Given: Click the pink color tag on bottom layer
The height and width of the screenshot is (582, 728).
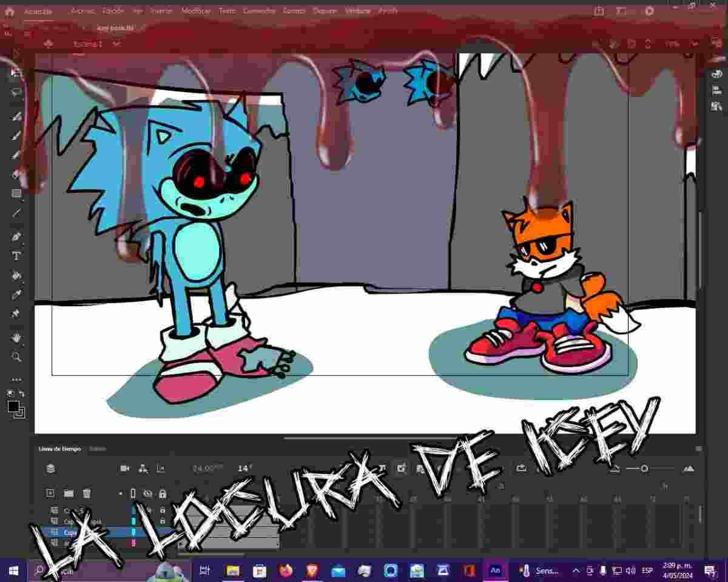Looking at the screenshot, I should (x=133, y=543).
